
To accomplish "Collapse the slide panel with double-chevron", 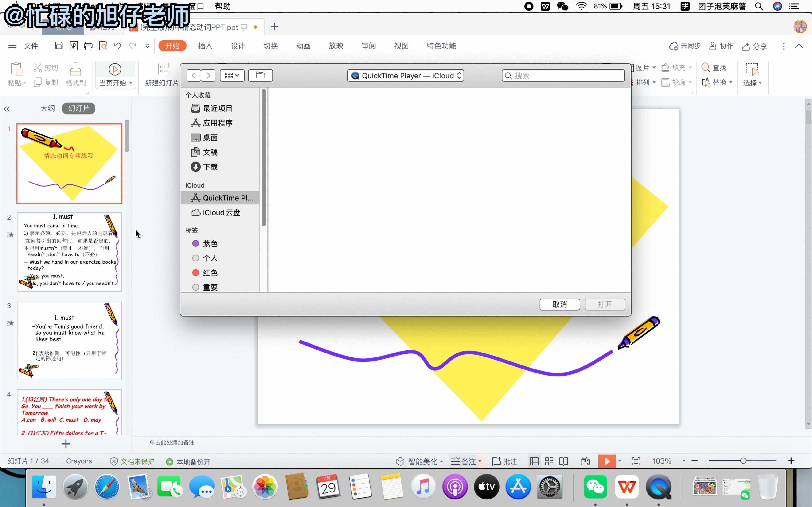I will (7, 109).
